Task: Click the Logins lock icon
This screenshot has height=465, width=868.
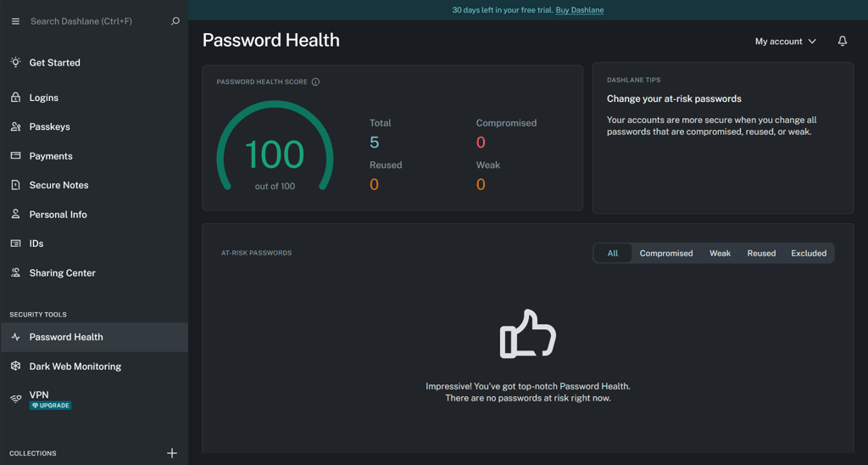Action: coord(15,97)
